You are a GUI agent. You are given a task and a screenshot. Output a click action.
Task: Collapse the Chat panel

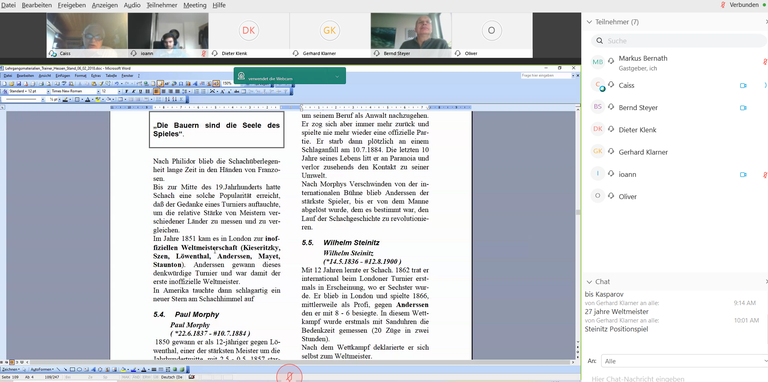pyautogui.click(x=589, y=282)
